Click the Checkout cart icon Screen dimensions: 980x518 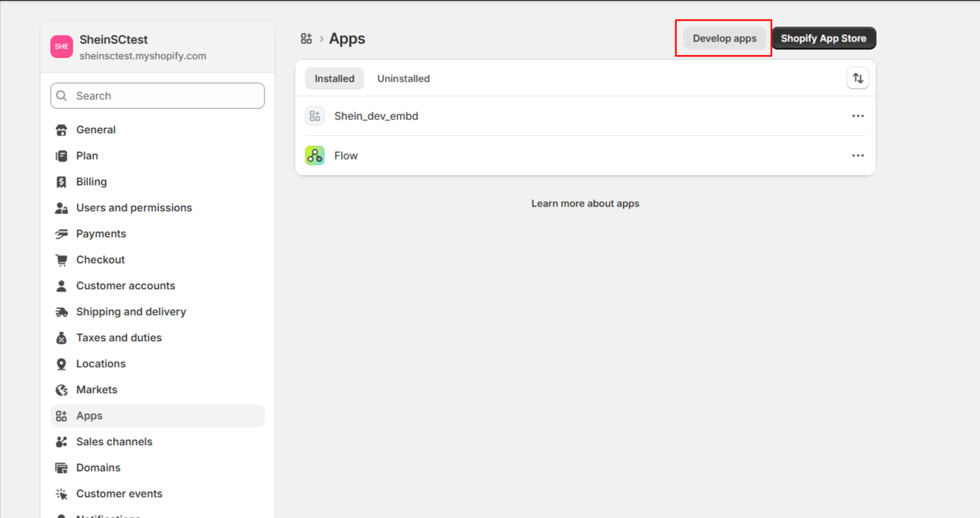pos(62,260)
